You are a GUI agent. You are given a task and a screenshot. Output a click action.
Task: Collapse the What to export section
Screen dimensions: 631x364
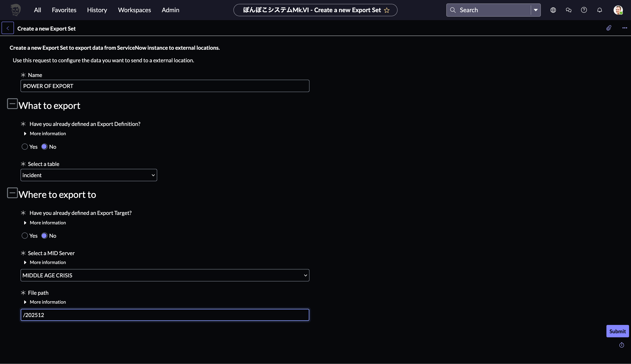(x=12, y=104)
